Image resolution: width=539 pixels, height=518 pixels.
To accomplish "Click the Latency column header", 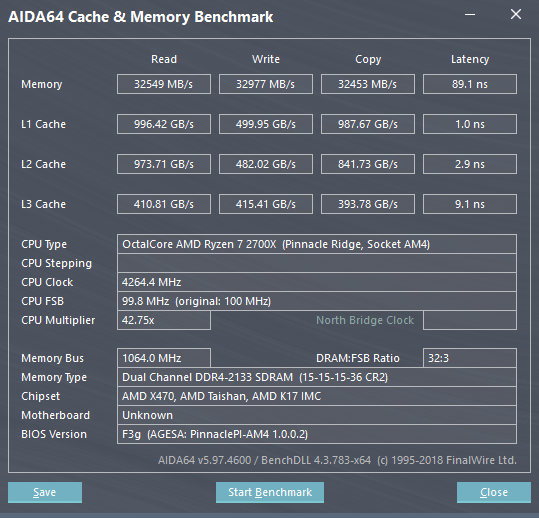I will coord(470,59).
